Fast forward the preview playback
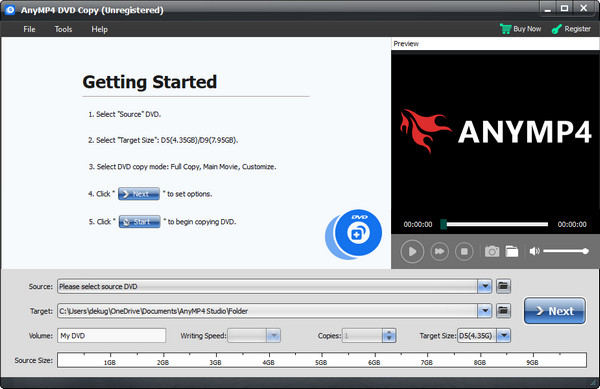The width and height of the screenshot is (600, 389). [439, 251]
